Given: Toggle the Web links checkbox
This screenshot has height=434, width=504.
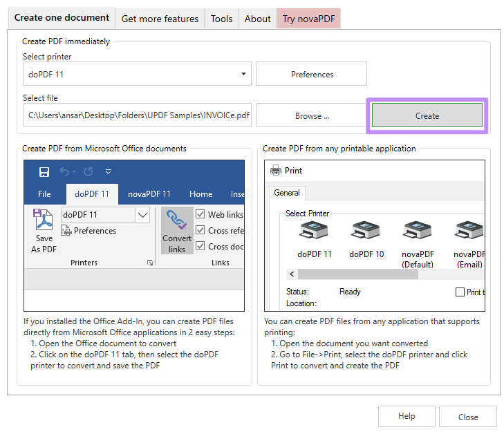Looking at the screenshot, I should pos(200,214).
